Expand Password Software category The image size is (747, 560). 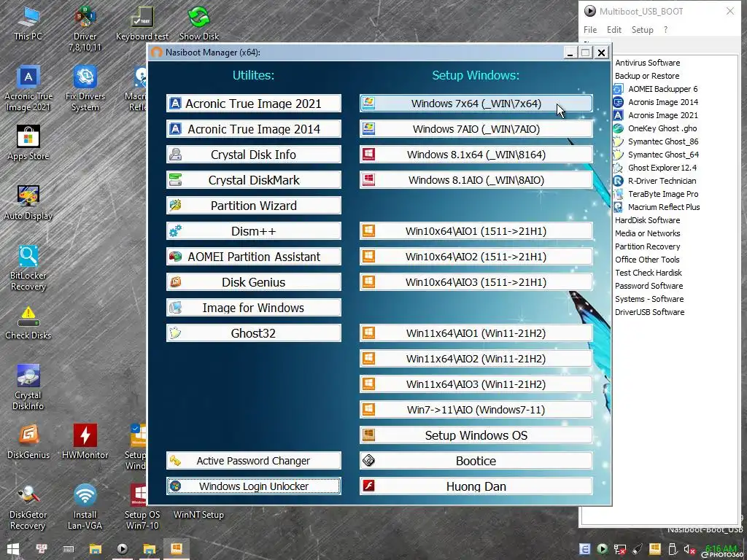[x=649, y=286]
